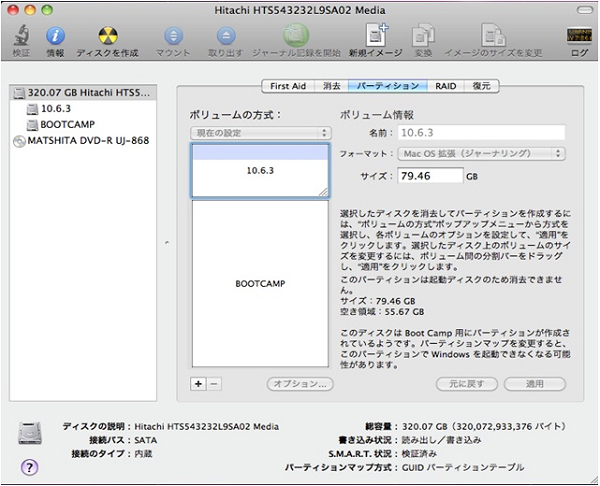Select the BOOTCAMP partition block in layout
Viewport: 600px width, 486px height.
coord(260,284)
